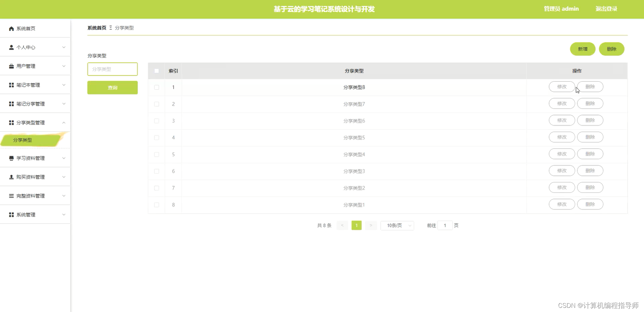This screenshot has height=312, width=644.
Task: Click the top-right green 删除 button
Action: click(612, 49)
